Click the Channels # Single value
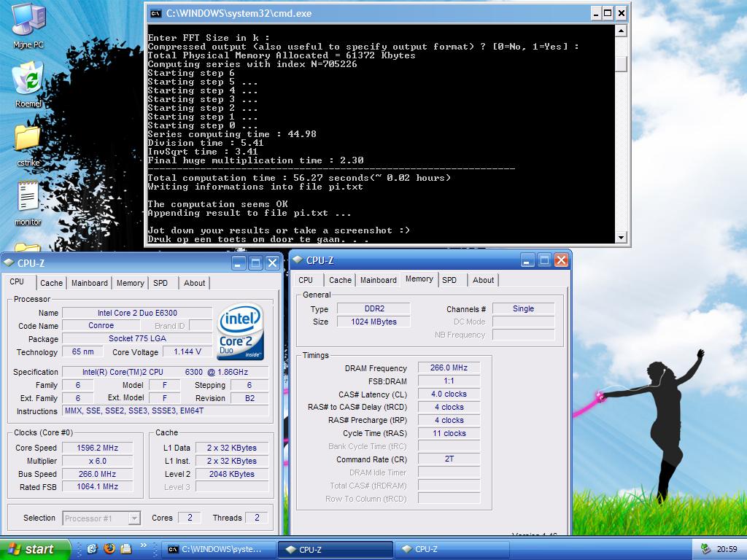The height and width of the screenshot is (560, 747). coord(523,308)
